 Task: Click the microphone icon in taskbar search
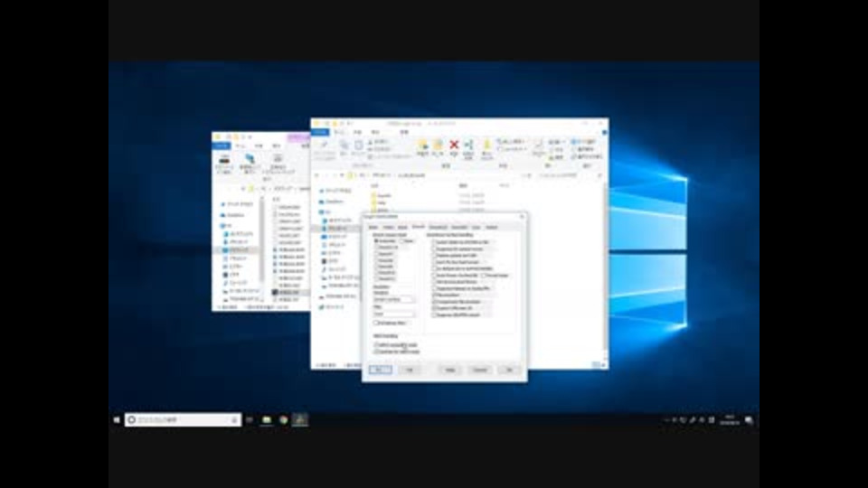234,420
